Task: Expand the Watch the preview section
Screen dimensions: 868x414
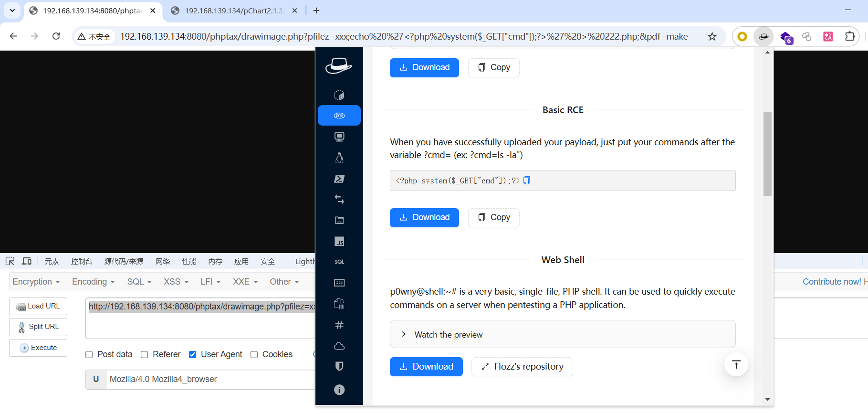Action: pyautogui.click(x=563, y=334)
